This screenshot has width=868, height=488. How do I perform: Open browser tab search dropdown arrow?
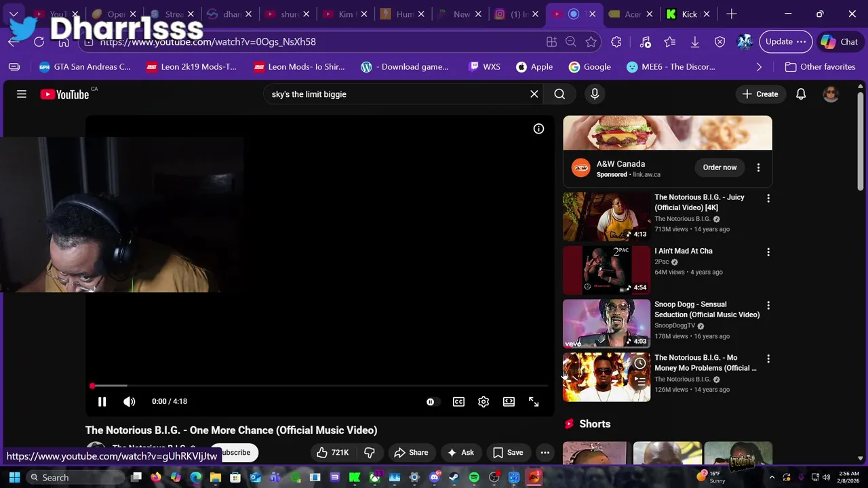(x=14, y=14)
